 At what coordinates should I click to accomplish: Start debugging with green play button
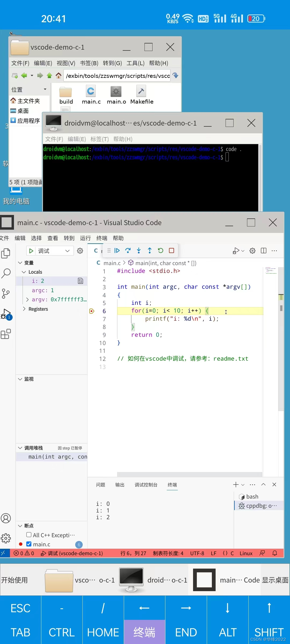pos(31,251)
